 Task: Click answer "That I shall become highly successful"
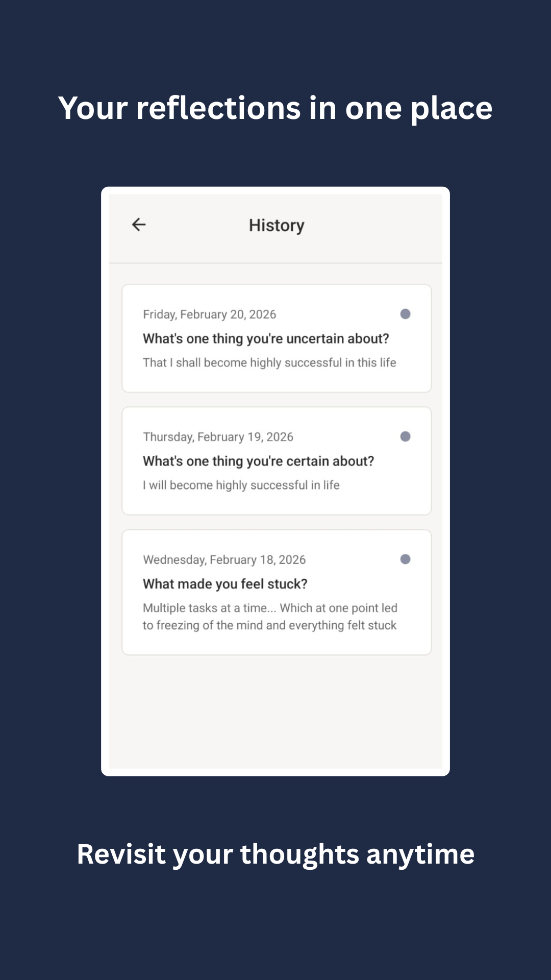(x=269, y=362)
